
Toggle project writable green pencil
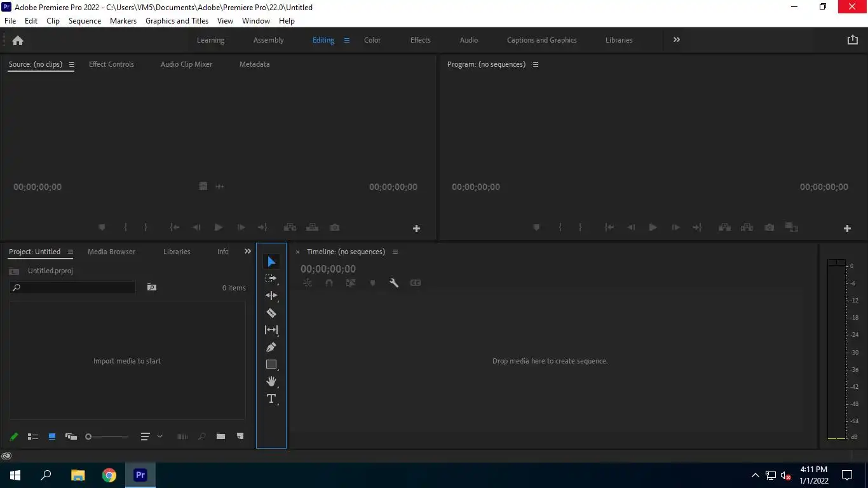(13, 437)
